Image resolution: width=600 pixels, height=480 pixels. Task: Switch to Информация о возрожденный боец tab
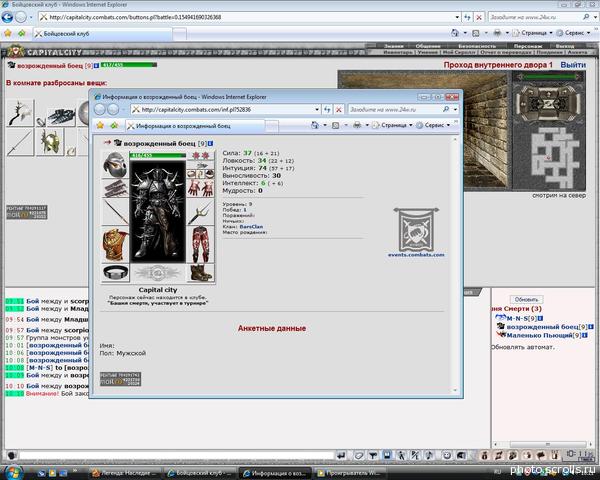tap(195, 126)
